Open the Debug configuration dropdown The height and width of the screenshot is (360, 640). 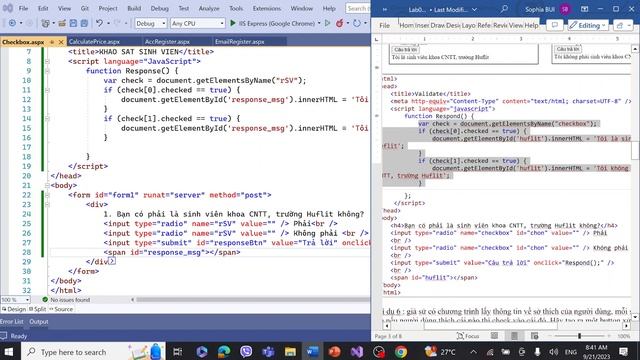point(151,23)
